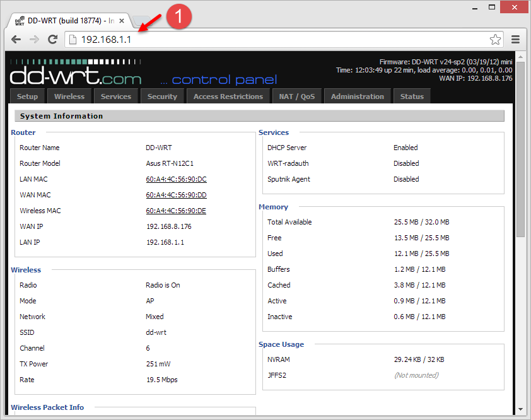
Task: Reload the page with the refresh icon
Action: [52, 40]
